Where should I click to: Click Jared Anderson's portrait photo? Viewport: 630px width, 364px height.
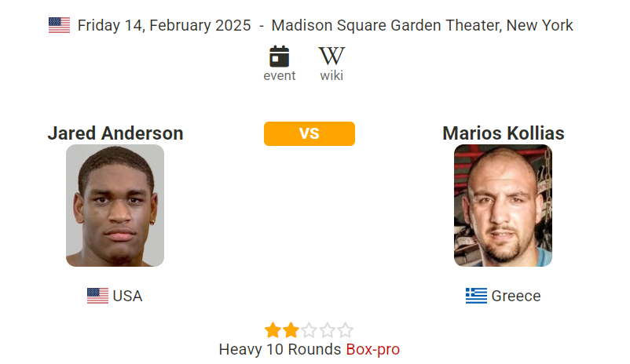(115, 206)
